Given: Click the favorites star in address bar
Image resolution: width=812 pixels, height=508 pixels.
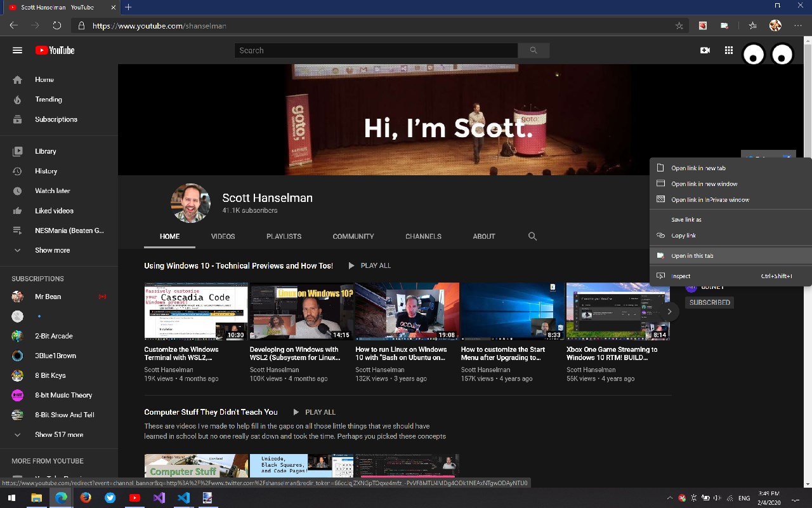Looking at the screenshot, I should [679, 26].
